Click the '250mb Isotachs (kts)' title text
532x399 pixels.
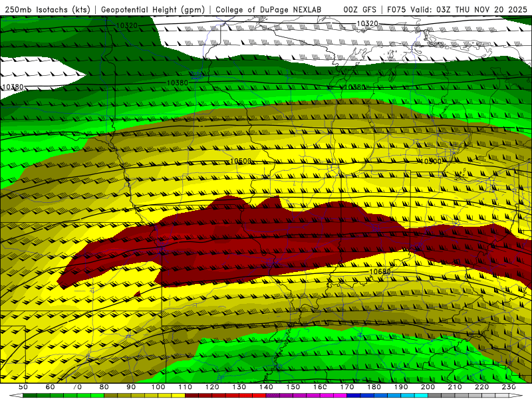pyautogui.click(x=47, y=10)
